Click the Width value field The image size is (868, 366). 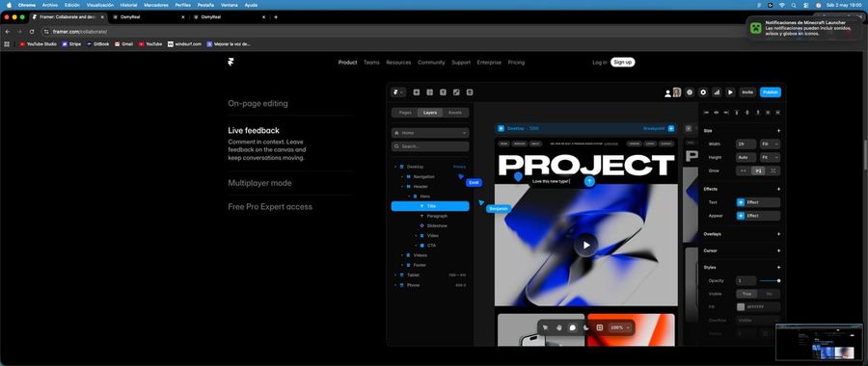[x=746, y=144]
